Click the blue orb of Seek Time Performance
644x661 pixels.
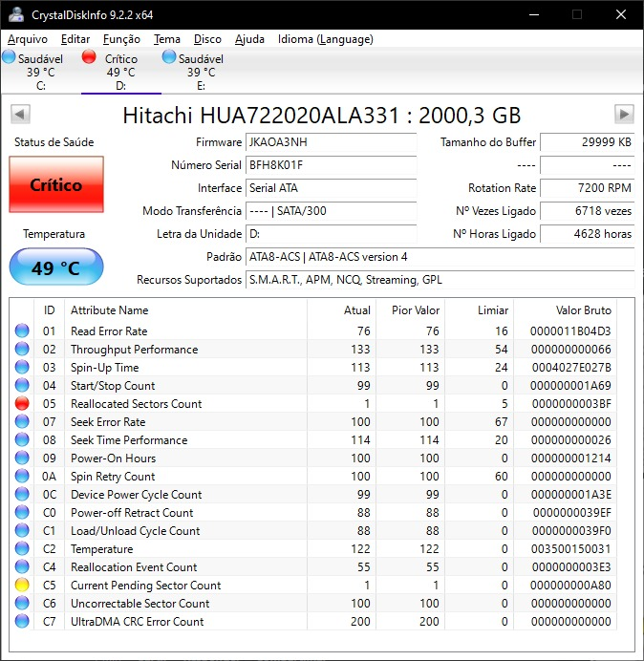[x=22, y=439]
